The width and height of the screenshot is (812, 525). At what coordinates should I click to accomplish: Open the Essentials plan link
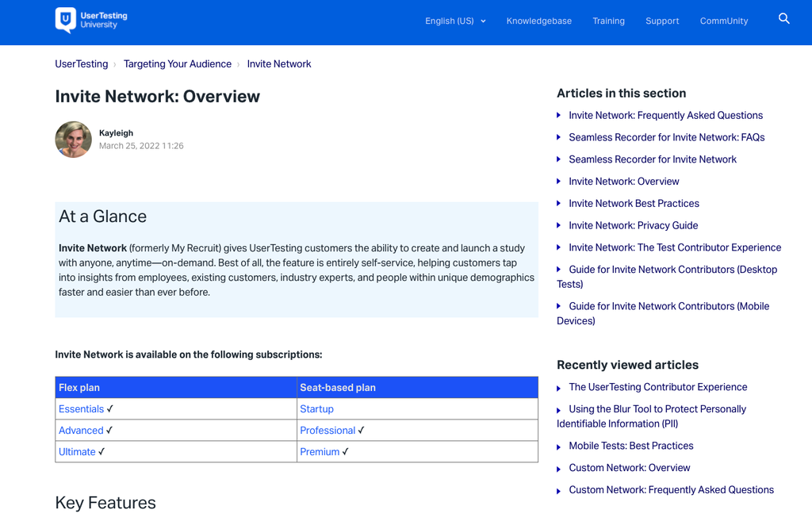point(81,408)
